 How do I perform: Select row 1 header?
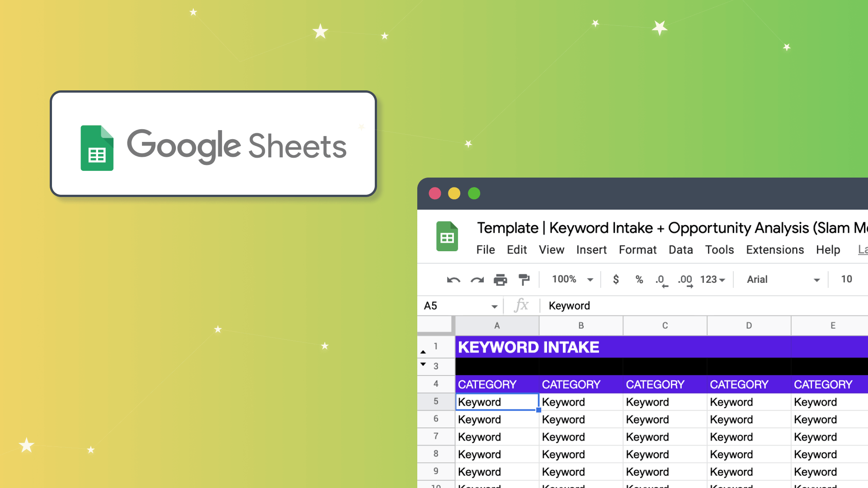[x=436, y=347]
